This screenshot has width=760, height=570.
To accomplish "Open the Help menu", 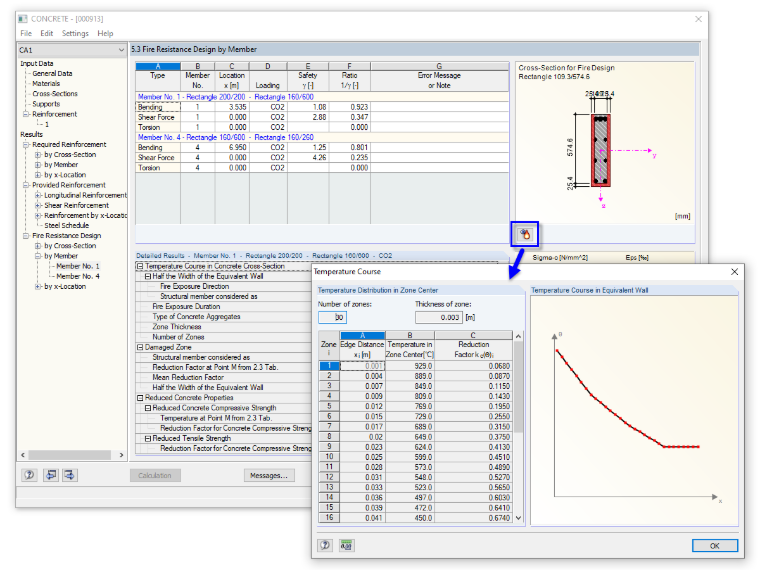I will (x=105, y=33).
